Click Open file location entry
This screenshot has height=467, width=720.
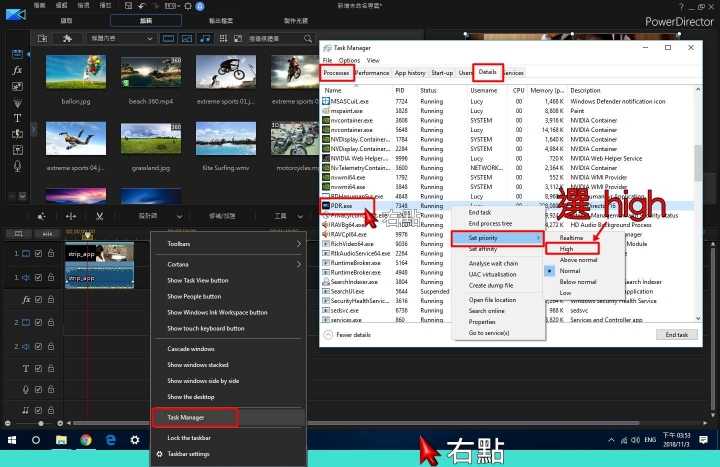(x=492, y=300)
